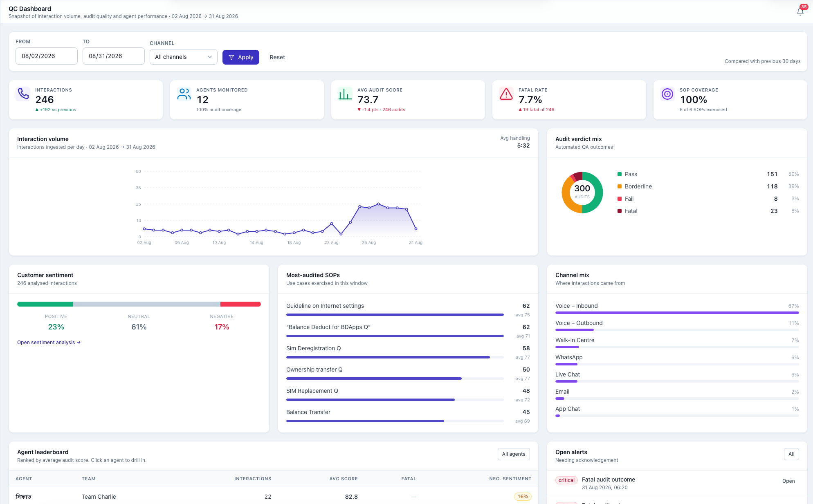The height and width of the screenshot is (504, 813).
Task: Click the From date field 08/02/2026
Action: click(47, 56)
